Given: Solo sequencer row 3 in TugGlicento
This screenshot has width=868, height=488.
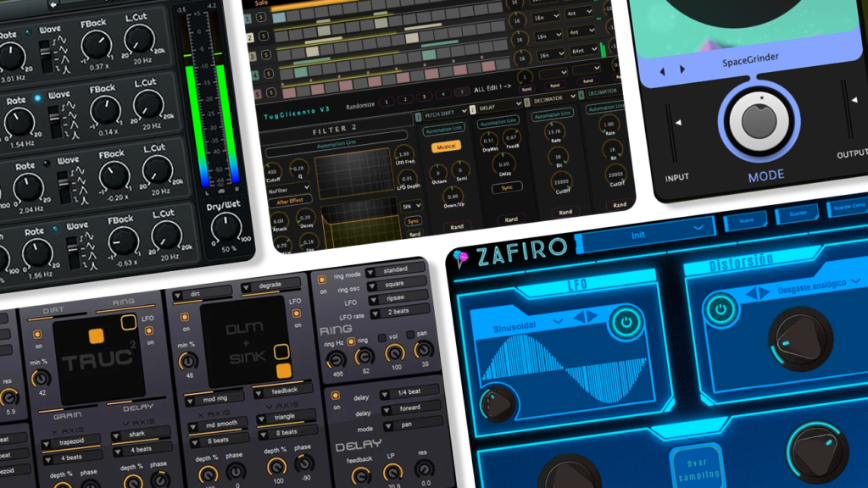Looking at the screenshot, I should (x=266, y=55).
